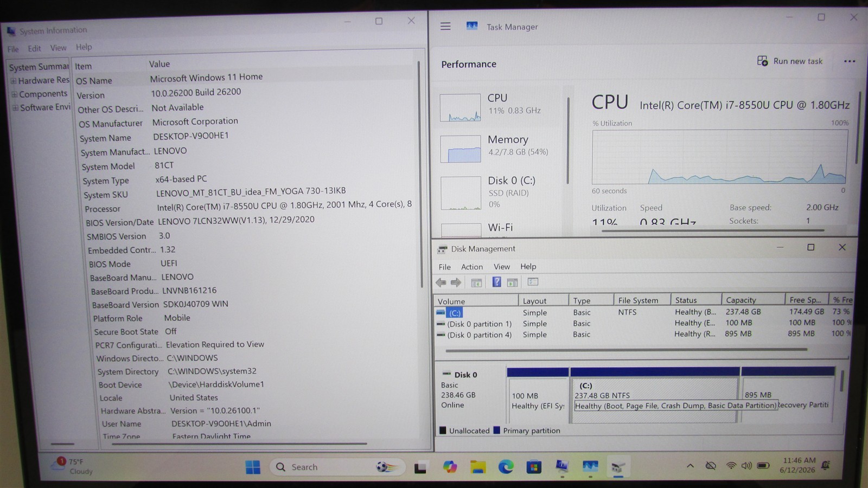This screenshot has height=488, width=868.
Task: Click the File System column header
Action: click(641, 300)
